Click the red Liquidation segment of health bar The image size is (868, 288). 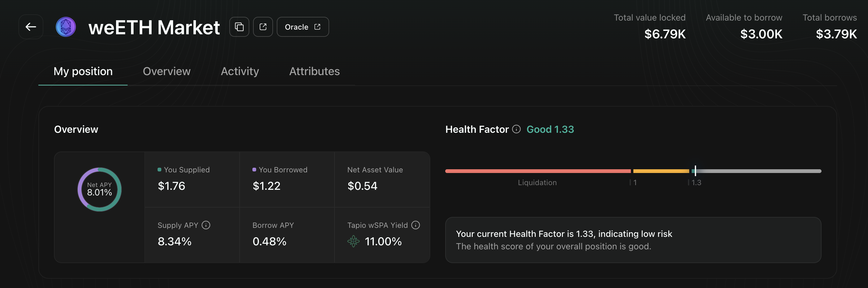coord(538,171)
